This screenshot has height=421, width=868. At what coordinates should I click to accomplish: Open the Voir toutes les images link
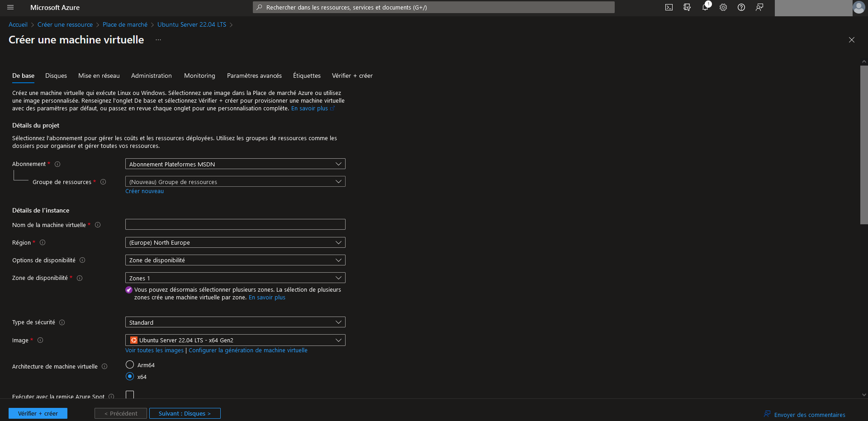click(155, 350)
